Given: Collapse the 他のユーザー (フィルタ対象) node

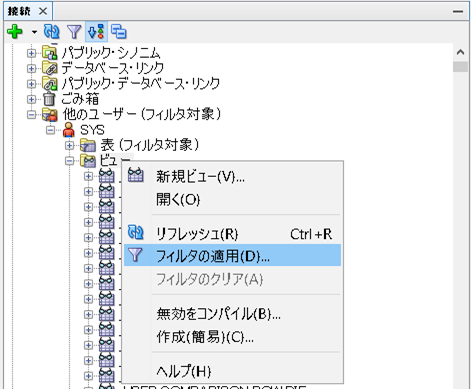Looking at the screenshot, I should tap(31, 115).
